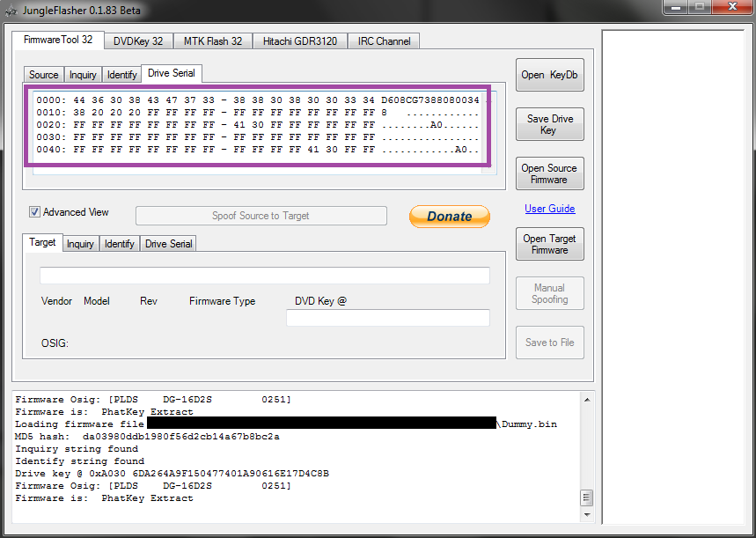The width and height of the screenshot is (756, 538).
Task: Open the IRC Channel tab
Action: click(x=384, y=41)
